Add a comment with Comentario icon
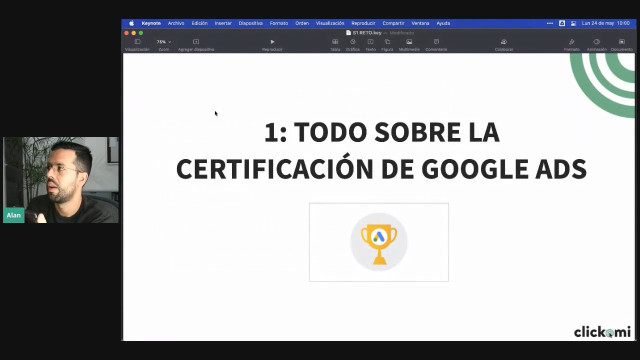Viewport: 640px width, 360px height. (x=436, y=42)
